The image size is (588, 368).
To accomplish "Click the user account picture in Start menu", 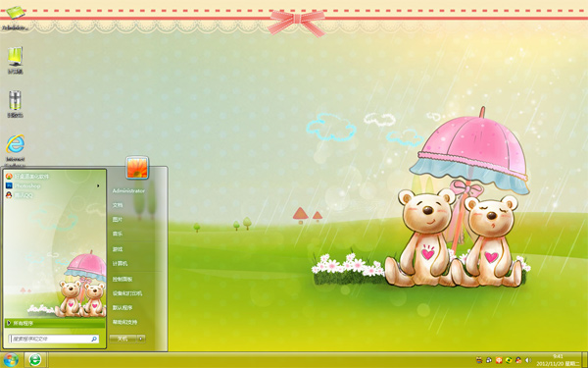I will point(137,167).
